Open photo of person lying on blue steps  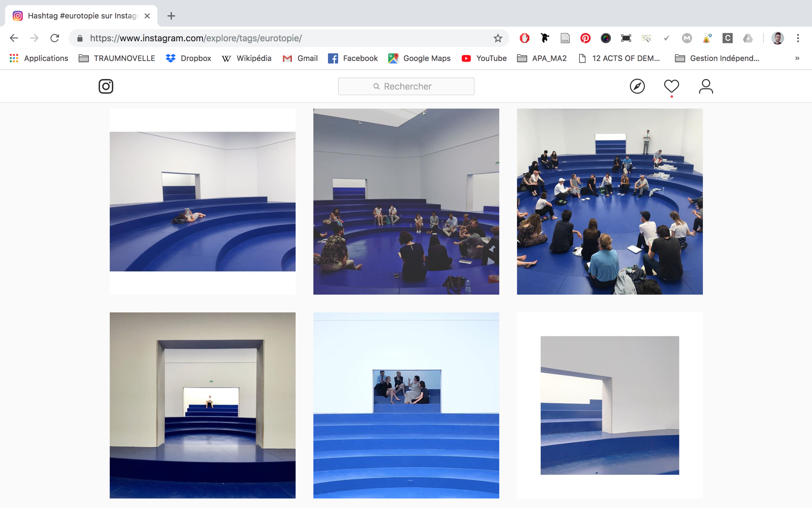click(x=202, y=202)
